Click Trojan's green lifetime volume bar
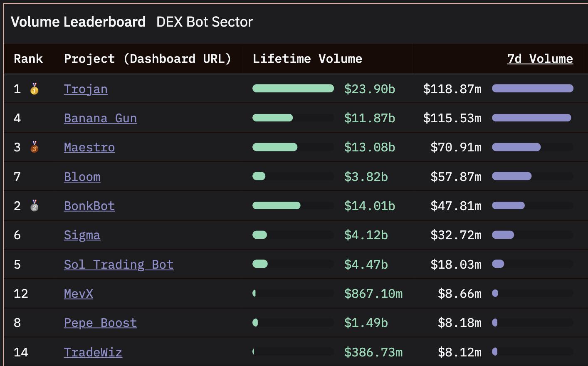Viewport: 588px width, 366px height. pos(293,88)
